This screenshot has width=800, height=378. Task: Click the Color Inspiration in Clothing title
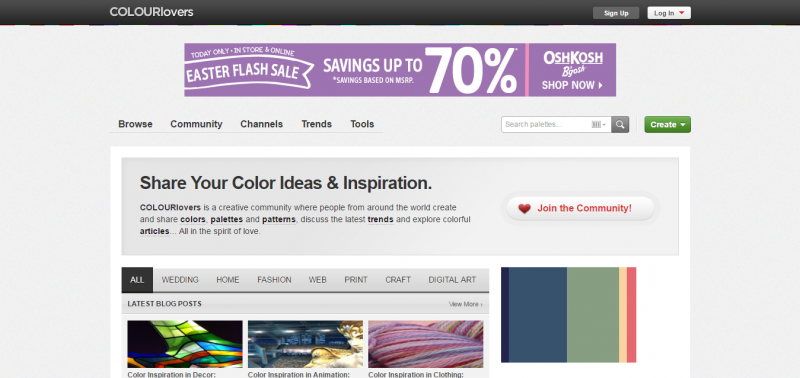click(416, 374)
